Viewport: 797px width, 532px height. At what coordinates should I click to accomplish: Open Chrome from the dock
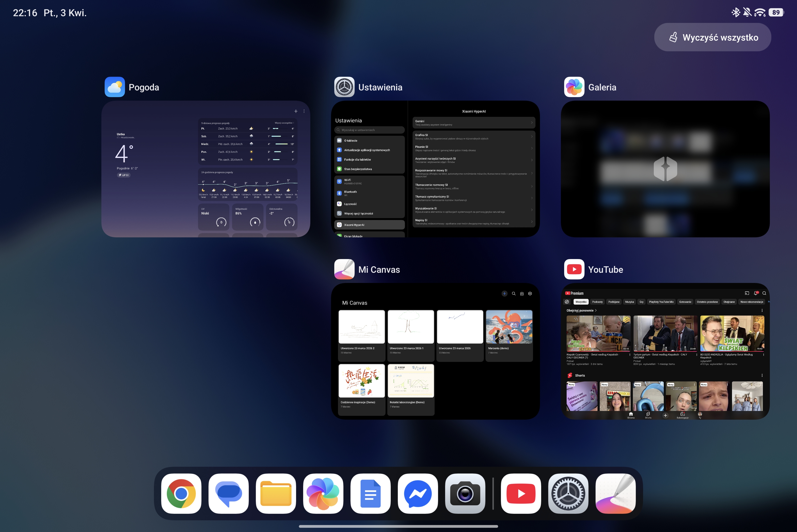coord(181,494)
